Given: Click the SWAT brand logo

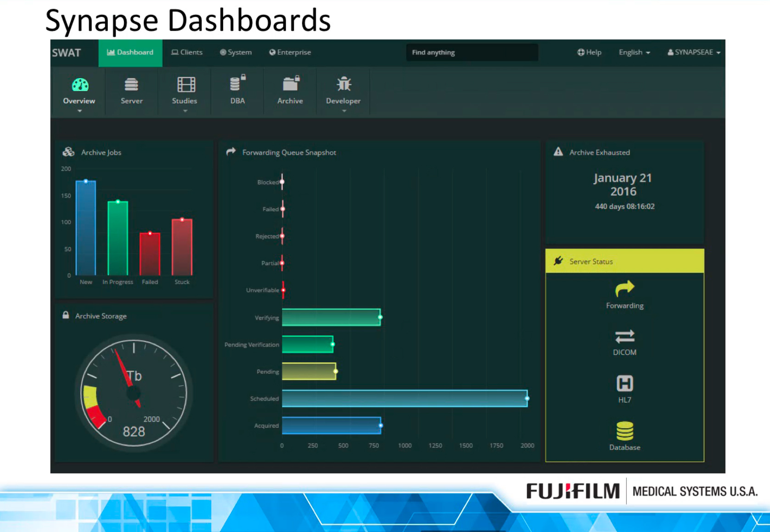Looking at the screenshot, I should click(x=67, y=53).
